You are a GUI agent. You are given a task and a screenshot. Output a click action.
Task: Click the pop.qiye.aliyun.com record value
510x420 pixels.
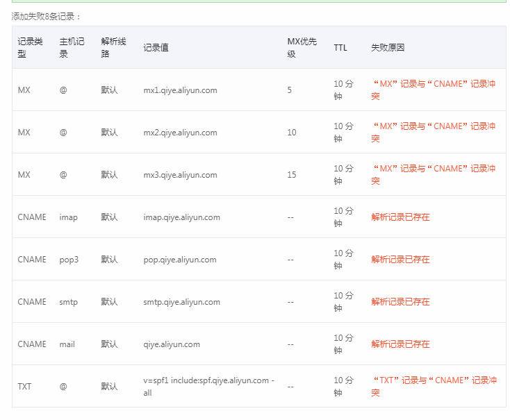click(x=180, y=260)
